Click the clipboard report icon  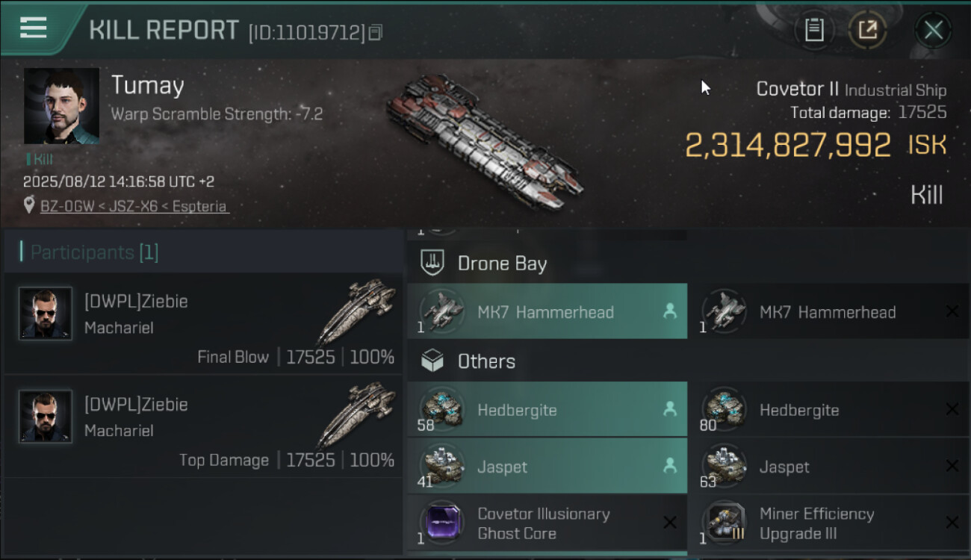coord(814,31)
